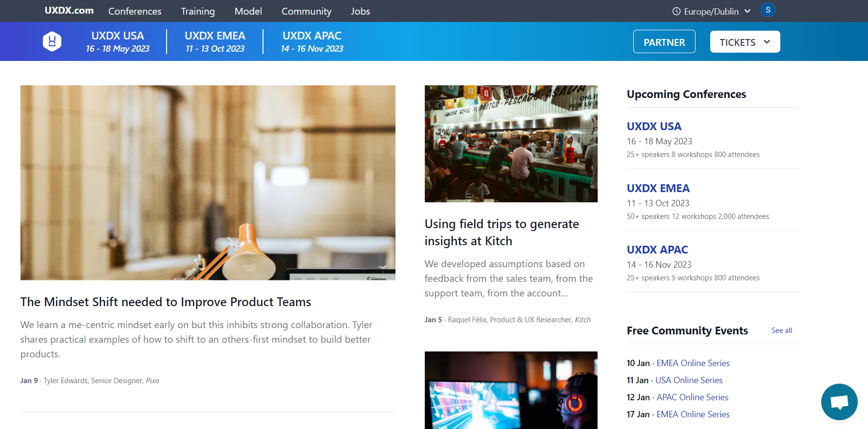Image resolution: width=868 pixels, height=429 pixels.
Task: Open UXDX APAC under Upcoming Conferences
Action: coord(657,250)
